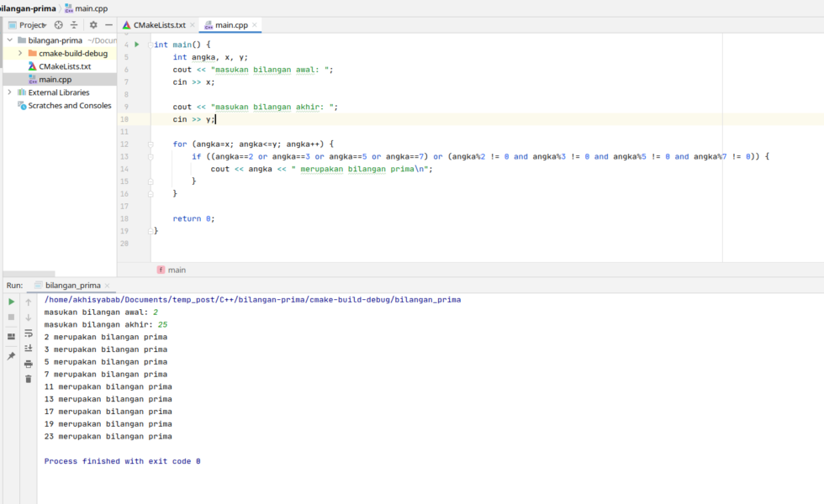Rerun the bilangan_prima program
The height and width of the screenshot is (504, 824).
(11, 302)
